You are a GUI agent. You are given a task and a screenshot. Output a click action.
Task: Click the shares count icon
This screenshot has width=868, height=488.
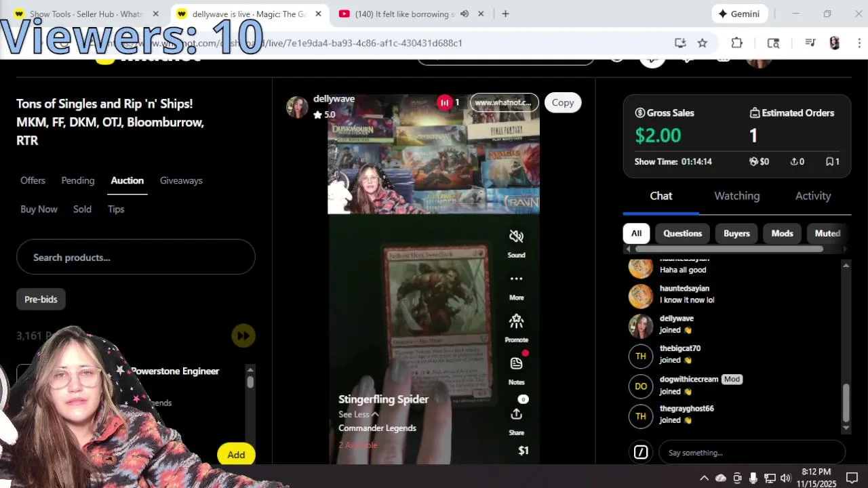click(x=793, y=161)
